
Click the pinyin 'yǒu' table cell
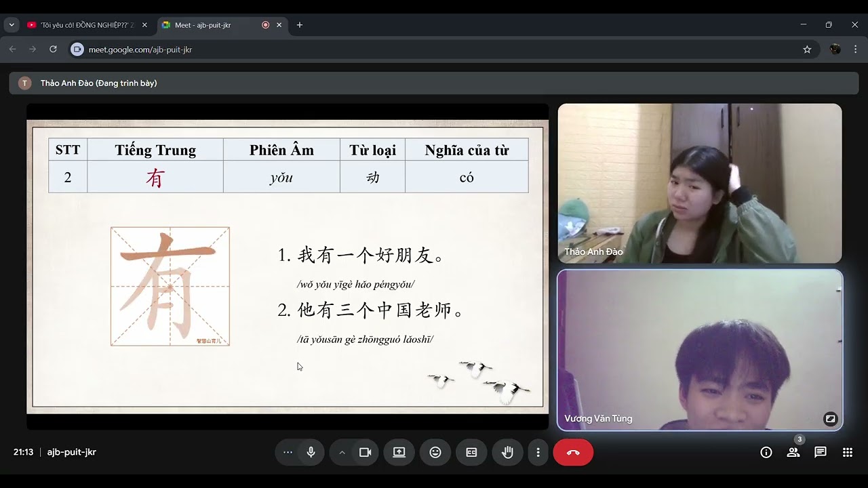tap(281, 177)
